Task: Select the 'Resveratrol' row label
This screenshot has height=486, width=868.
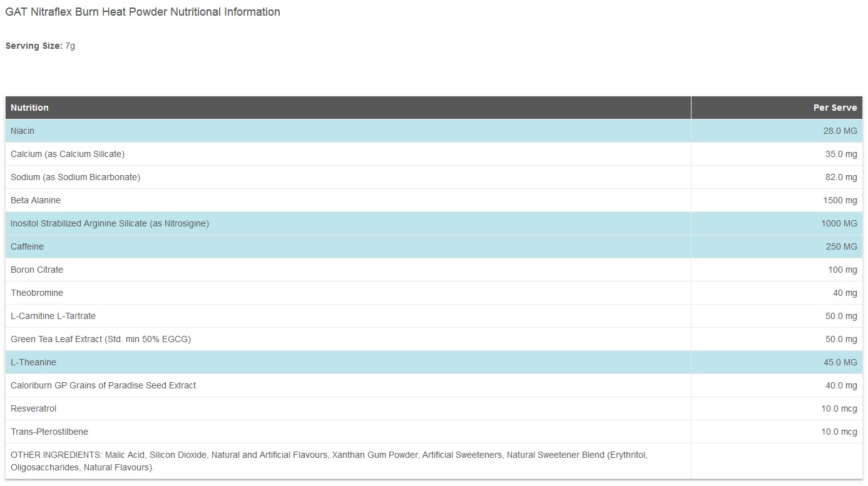Action: pyautogui.click(x=33, y=408)
